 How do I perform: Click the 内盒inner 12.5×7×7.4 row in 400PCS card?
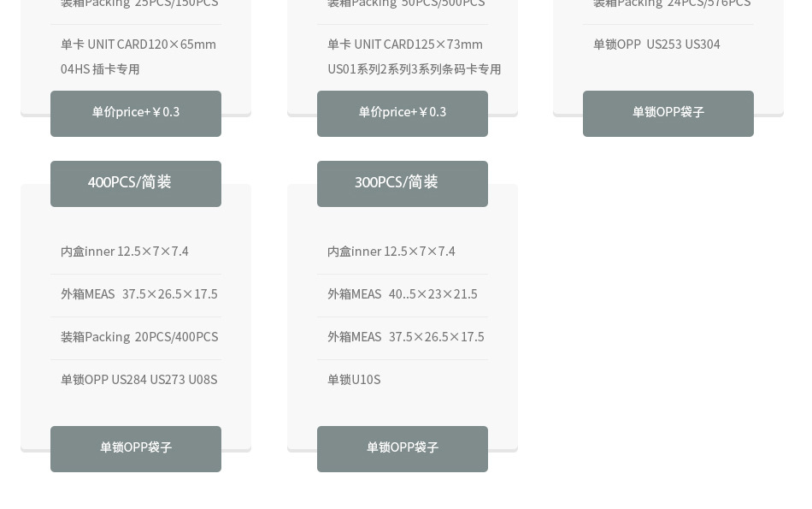(x=125, y=251)
